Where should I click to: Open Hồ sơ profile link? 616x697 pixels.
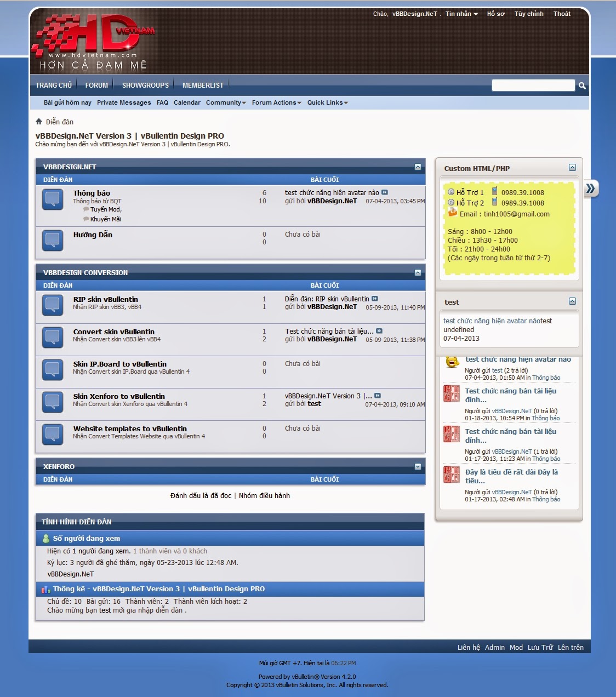click(x=496, y=14)
